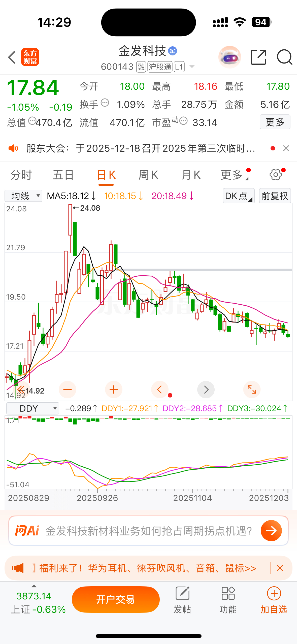
Task: Tap the 沪股通 tag
Action: (160, 67)
